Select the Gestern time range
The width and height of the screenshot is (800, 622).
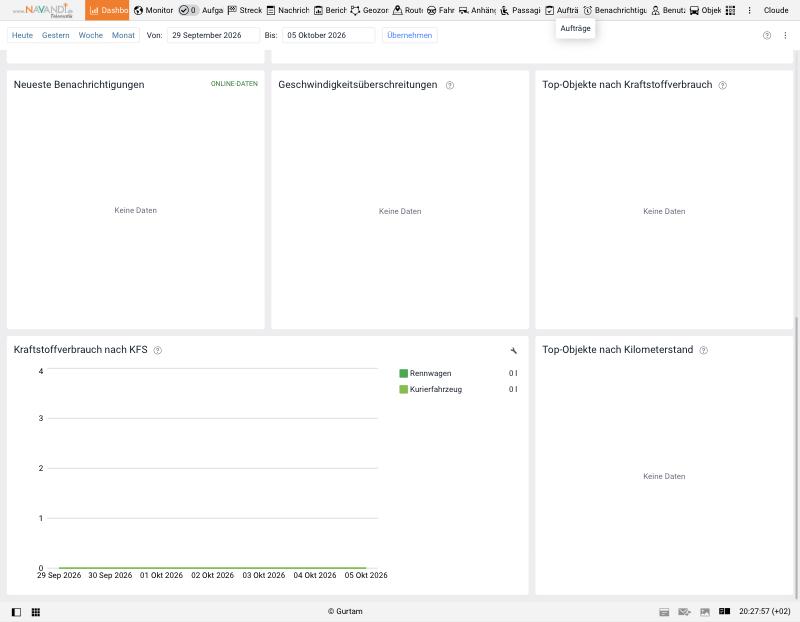point(56,35)
